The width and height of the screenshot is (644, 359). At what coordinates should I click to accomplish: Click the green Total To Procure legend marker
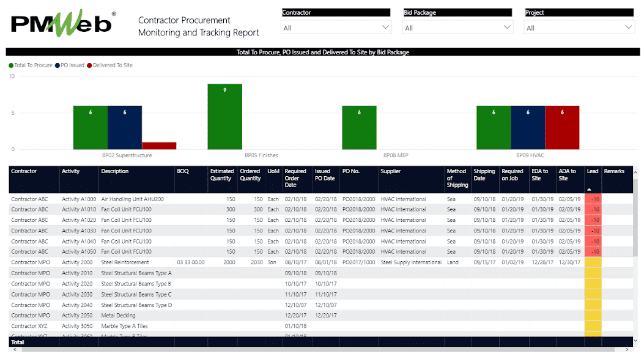coord(11,65)
